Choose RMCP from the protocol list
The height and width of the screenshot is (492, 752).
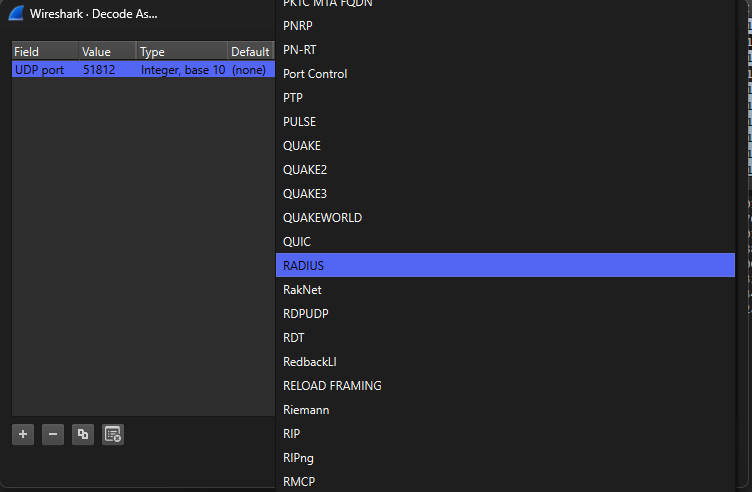coord(505,481)
